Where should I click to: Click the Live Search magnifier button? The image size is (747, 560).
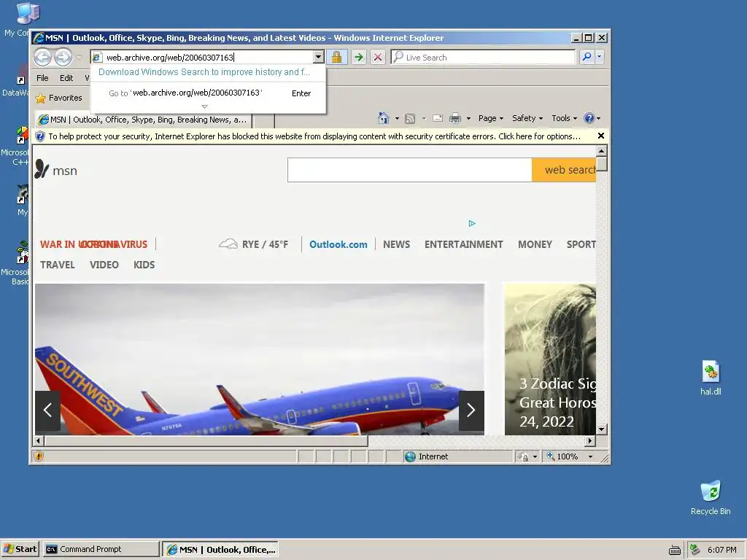(587, 57)
